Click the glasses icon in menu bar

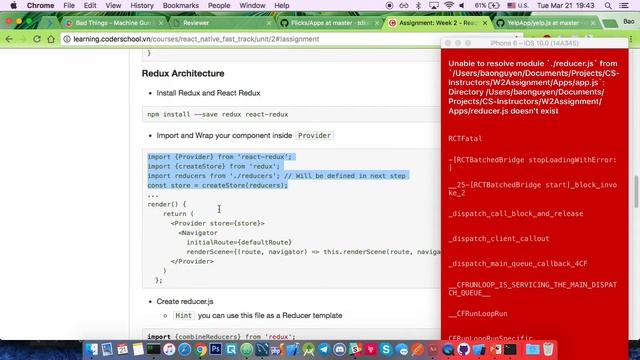tap(404, 5)
